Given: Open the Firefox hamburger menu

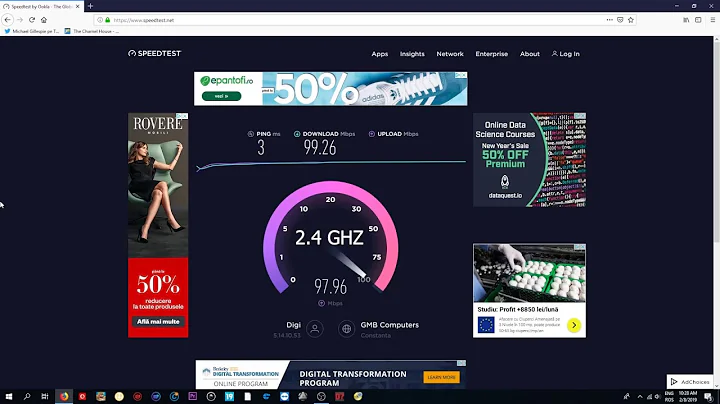Looking at the screenshot, I should click(713, 20).
